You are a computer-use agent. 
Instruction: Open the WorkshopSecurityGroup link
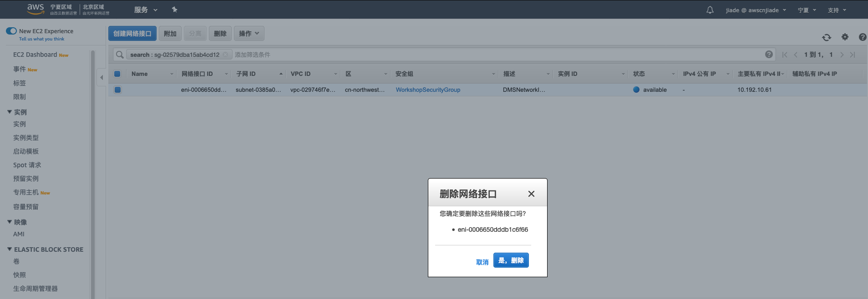click(428, 90)
